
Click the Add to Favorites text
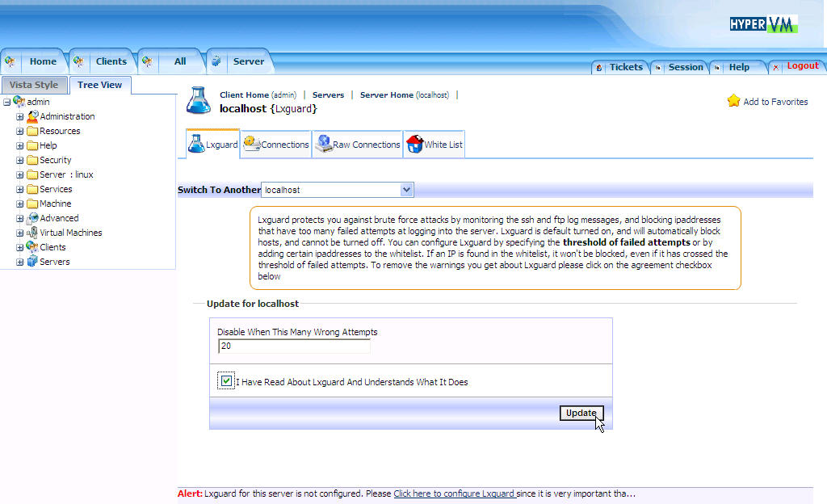(x=775, y=102)
